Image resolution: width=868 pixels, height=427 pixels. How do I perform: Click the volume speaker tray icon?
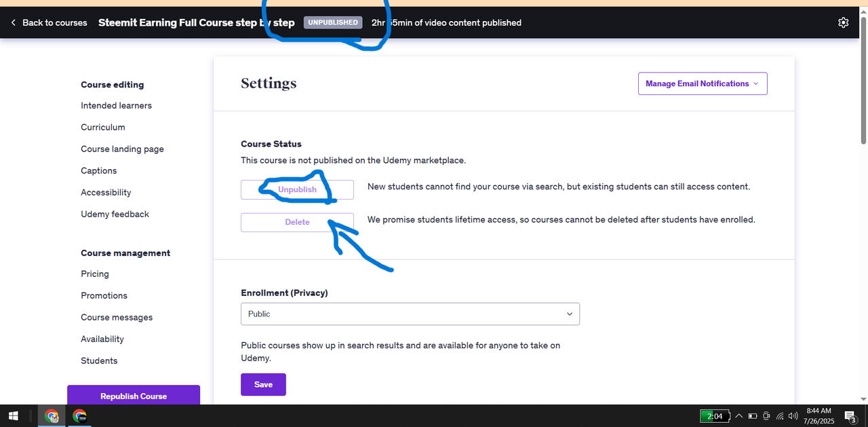(x=793, y=416)
